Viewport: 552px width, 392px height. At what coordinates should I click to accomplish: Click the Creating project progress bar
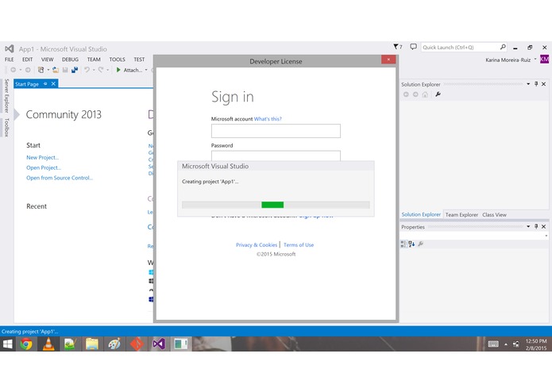coord(276,205)
